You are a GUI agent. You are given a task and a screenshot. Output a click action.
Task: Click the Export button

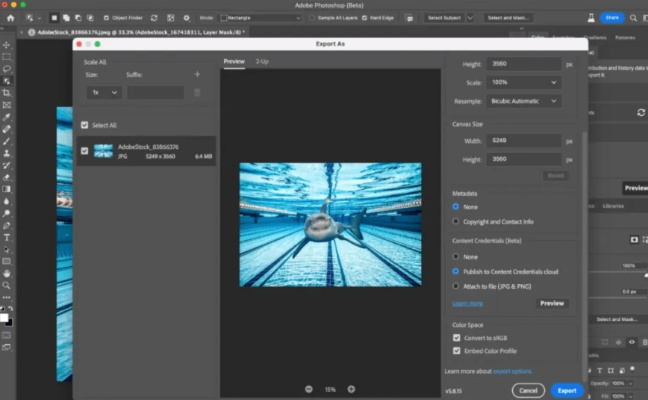coord(567,390)
